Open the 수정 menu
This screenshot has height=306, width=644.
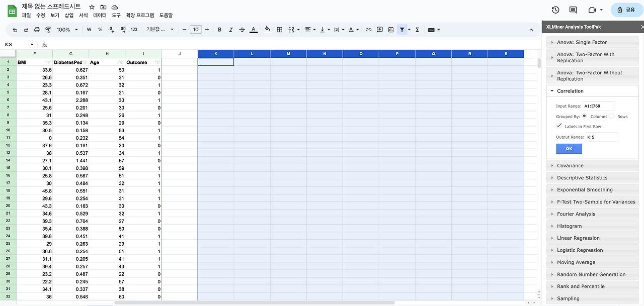[x=41, y=16]
